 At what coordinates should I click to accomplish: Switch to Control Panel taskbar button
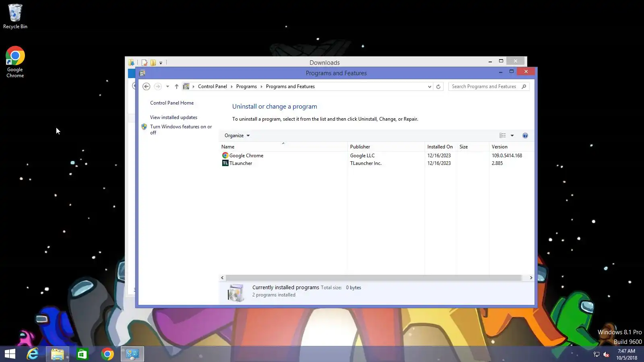(132, 354)
